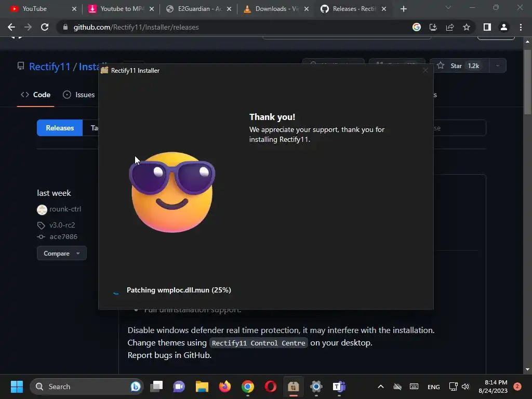Screen dimensions: 532x399
Task: Reload the GitHub page
Action: 45,27
